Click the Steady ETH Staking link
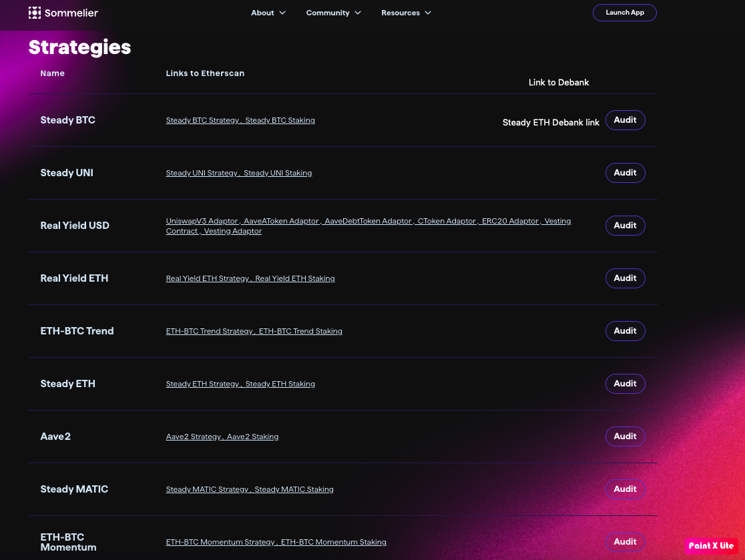This screenshot has height=560, width=745. pyautogui.click(x=280, y=384)
